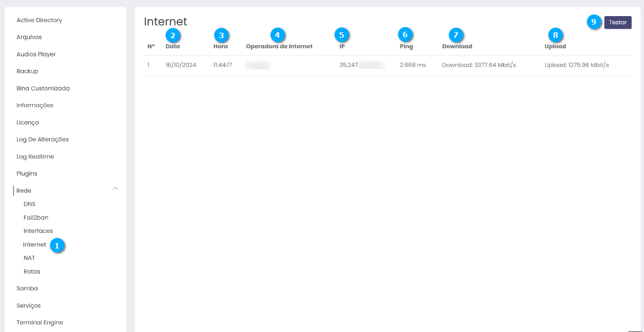Sort by Download column header
Viewport: 644px width, 332px height.
pos(457,46)
